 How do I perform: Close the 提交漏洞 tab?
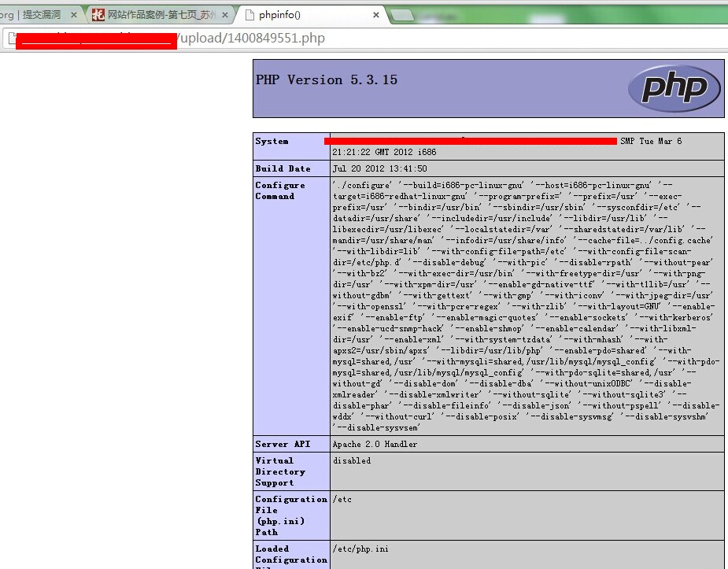(x=73, y=15)
